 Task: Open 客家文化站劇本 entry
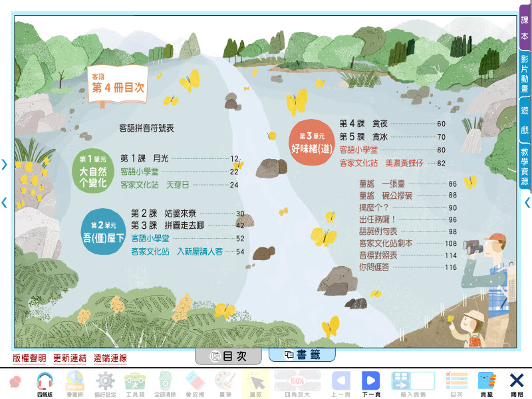click(408, 243)
